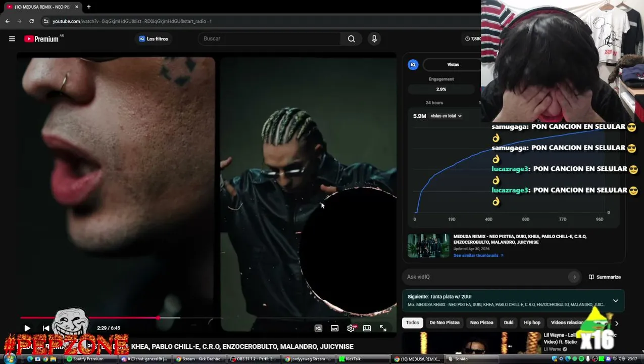Screen dimensions: 644x364
Task: Open a new browser tab with plus
Action: click(88, 7)
